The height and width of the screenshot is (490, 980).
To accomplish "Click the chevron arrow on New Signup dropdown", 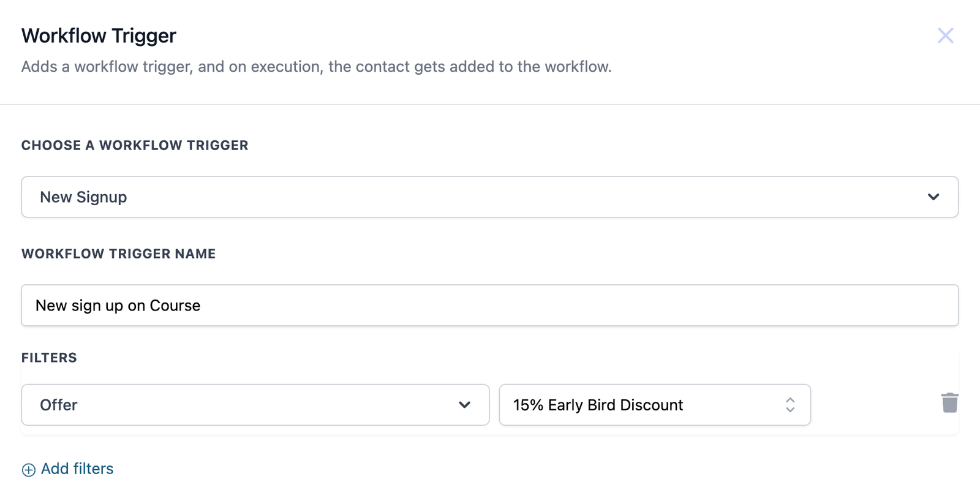I will click(933, 197).
